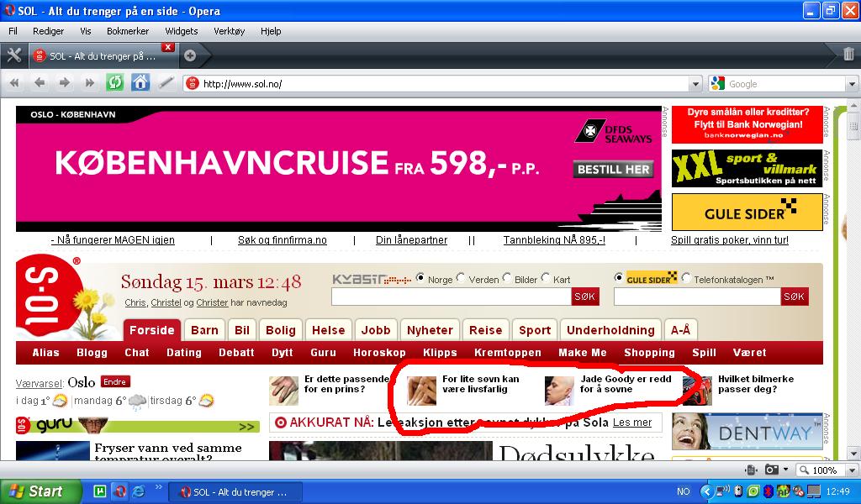The height and width of the screenshot is (504, 861).
Task: Click Endre to change weather city
Action: coord(115,381)
